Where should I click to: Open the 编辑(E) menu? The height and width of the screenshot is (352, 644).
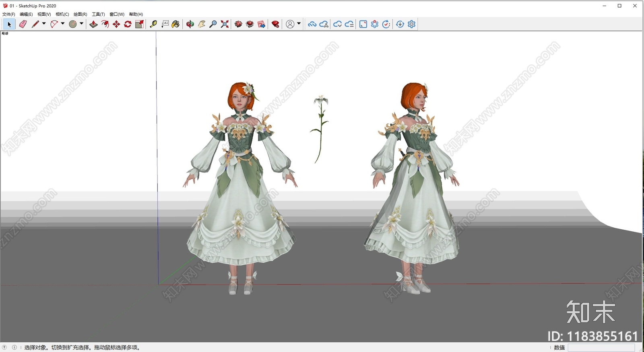click(26, 14)
